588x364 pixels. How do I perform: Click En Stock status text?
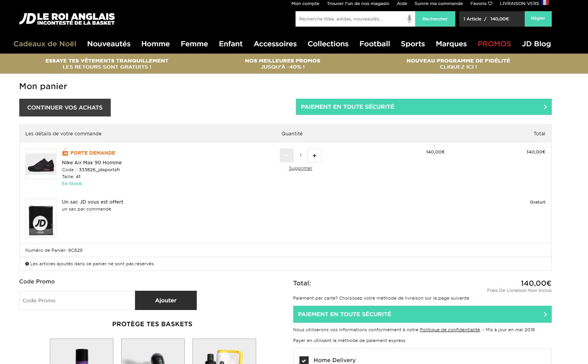pos(72,184)
